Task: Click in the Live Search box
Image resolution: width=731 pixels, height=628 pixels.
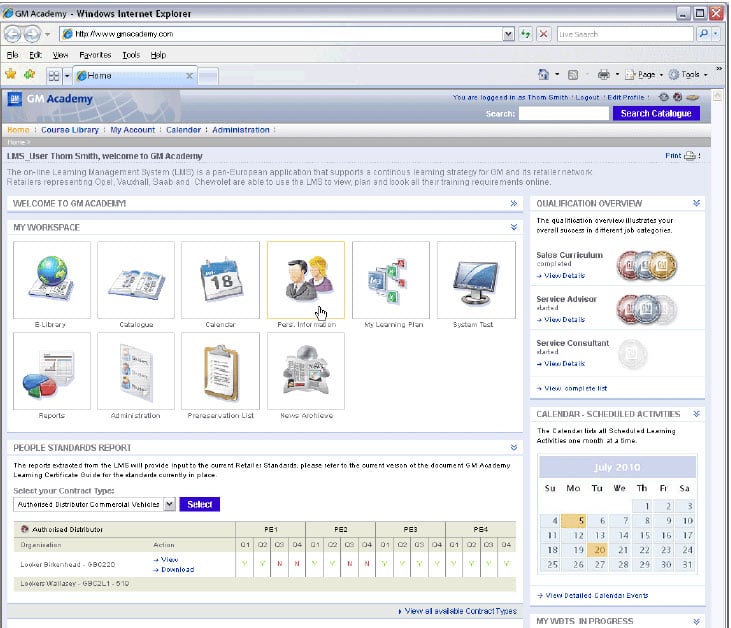Action: 624,34
